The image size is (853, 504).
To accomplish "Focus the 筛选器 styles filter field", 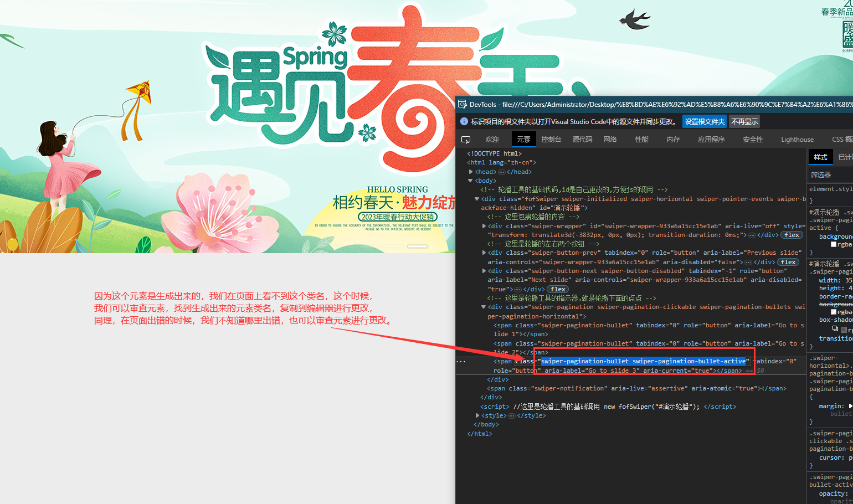I will pyautogui.click(x=831, y=174).
